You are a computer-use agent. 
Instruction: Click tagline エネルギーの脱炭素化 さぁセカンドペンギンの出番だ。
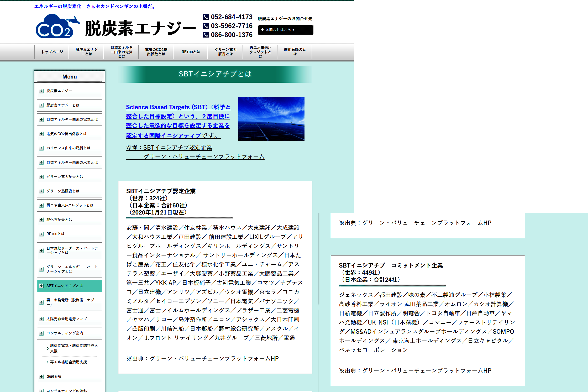(x=95, y=6)
